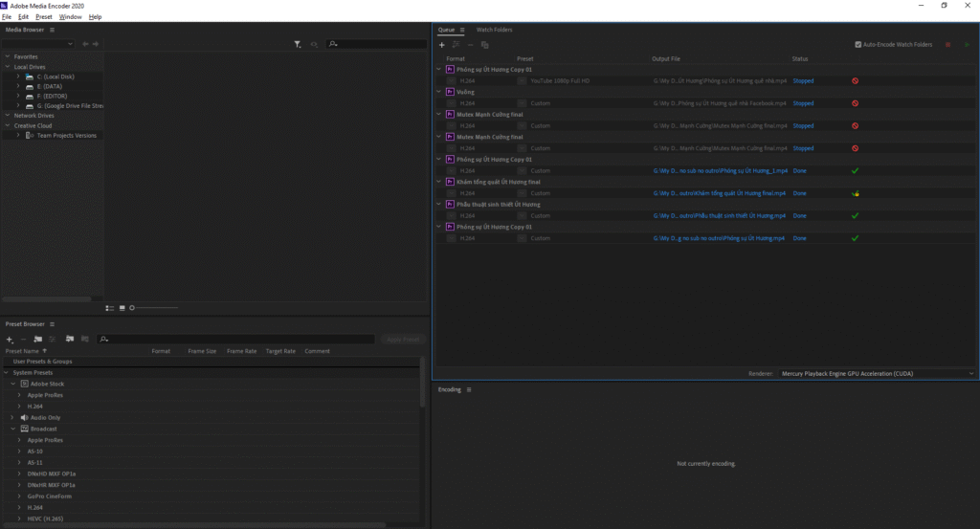The image size is (980, 529).
Task: Switch Media Browser to list view
Action: coord(110,308)
